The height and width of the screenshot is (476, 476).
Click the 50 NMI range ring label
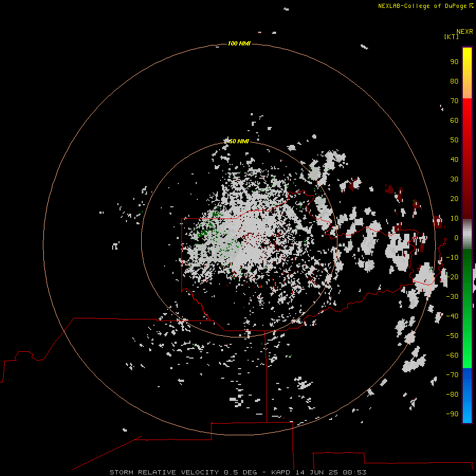(239, 141)
